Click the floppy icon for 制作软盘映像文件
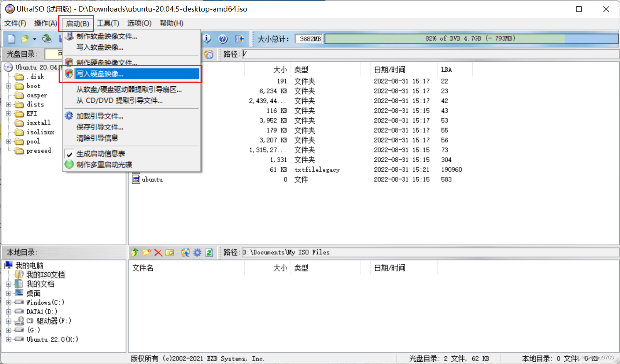 coord(69,36)
